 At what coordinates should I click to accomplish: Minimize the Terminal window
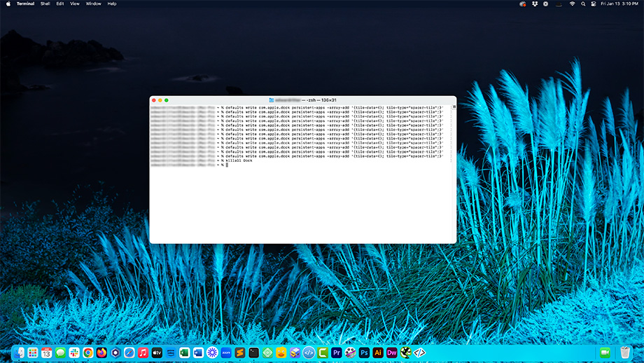tap(160, 100)
